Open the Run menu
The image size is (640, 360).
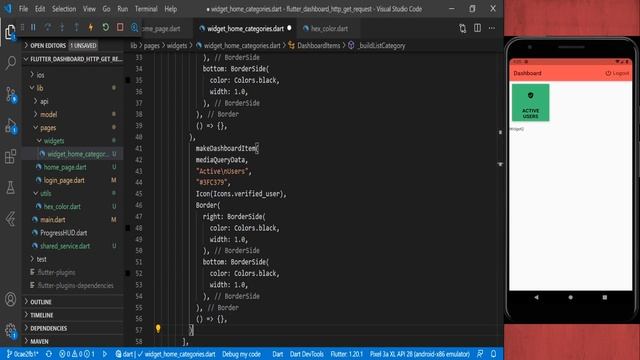[122, 9]
